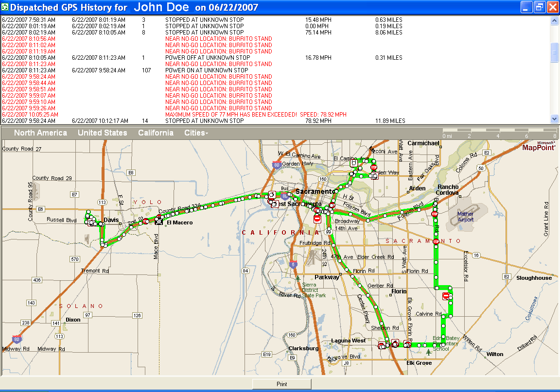Click the power marker under the Bus label
The width and height of the screenshot is (560, 392).
click(x=271, y=195)
